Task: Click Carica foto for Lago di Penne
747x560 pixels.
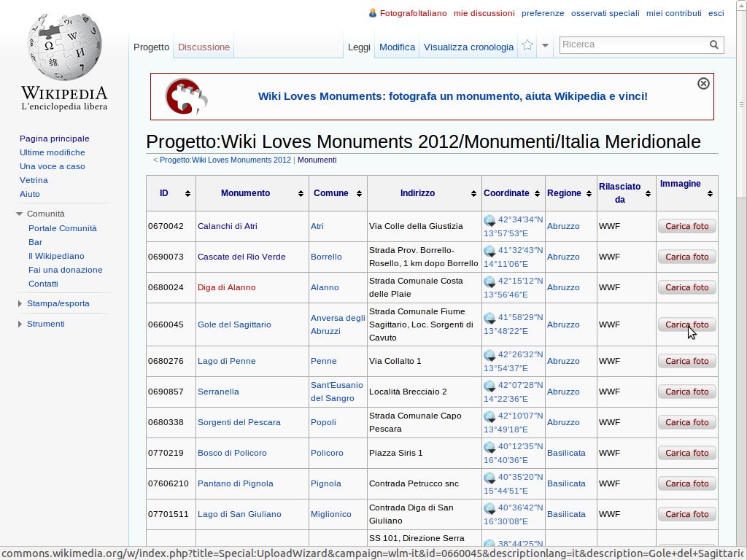Action: pos(687,361)
